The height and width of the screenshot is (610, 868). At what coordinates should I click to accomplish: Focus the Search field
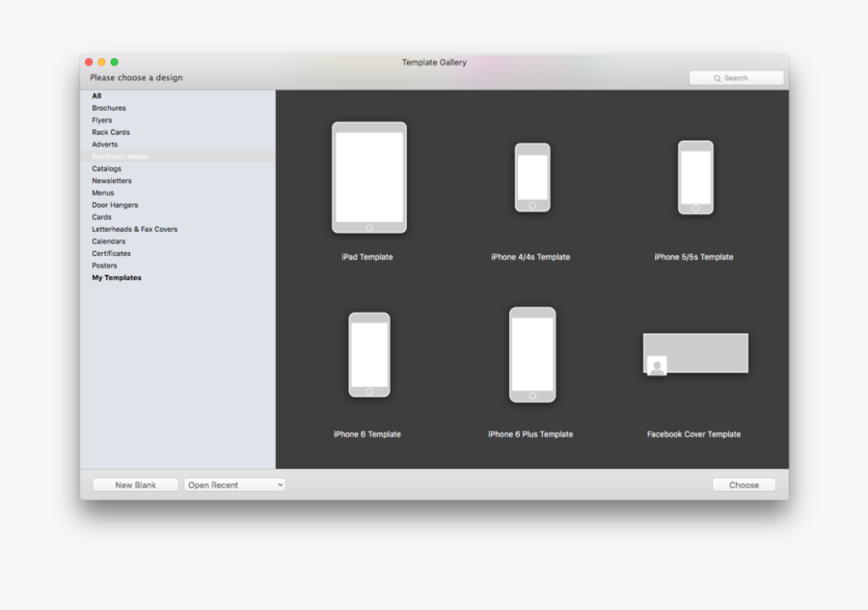(x=736, y=78)
